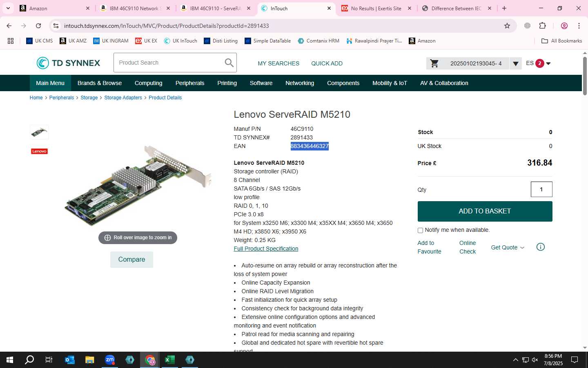This screenshot has width=588, height=368.
Task: Open the bookmarks apps grid icon
Action: (11, 41)
